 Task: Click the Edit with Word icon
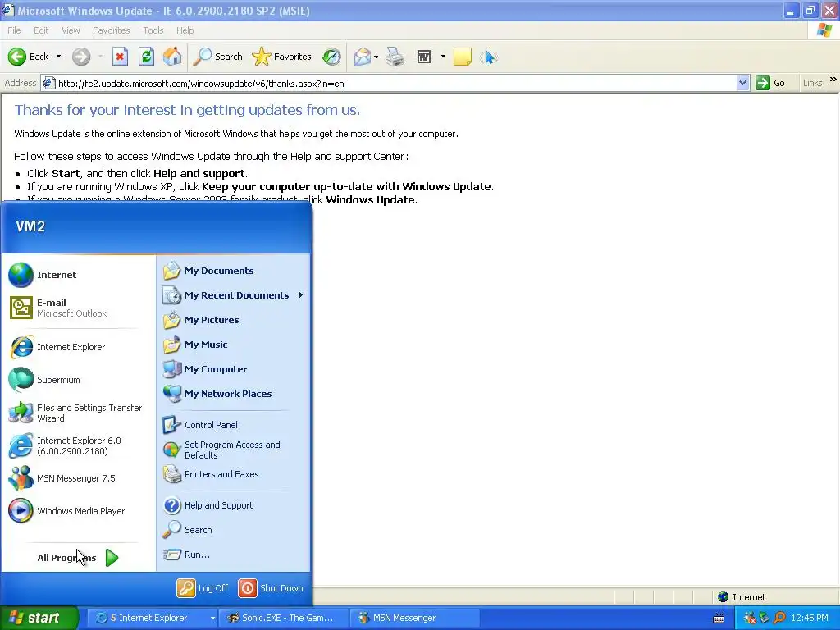point(424,57)
